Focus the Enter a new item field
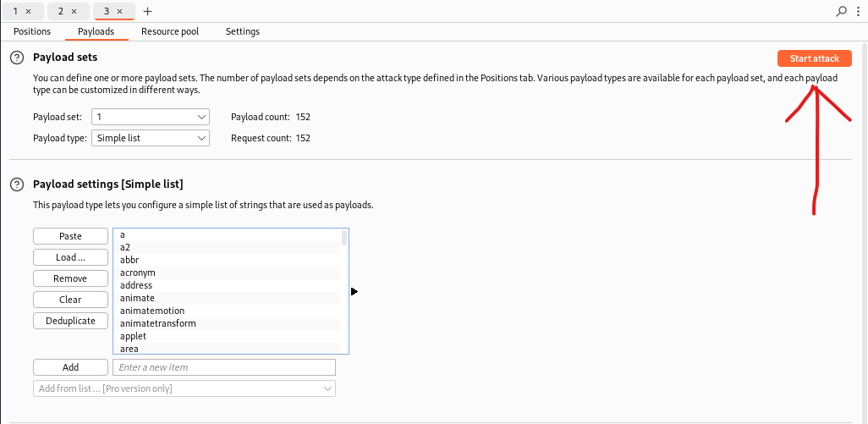 224,367
